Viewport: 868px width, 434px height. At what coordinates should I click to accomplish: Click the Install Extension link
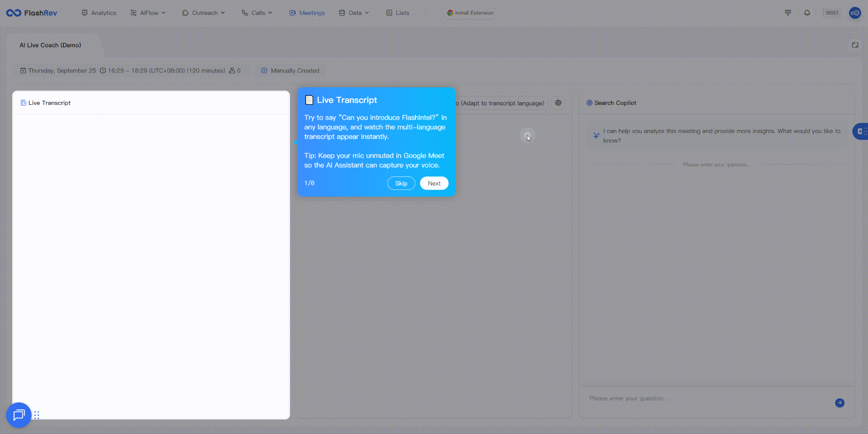coord(470,13)
